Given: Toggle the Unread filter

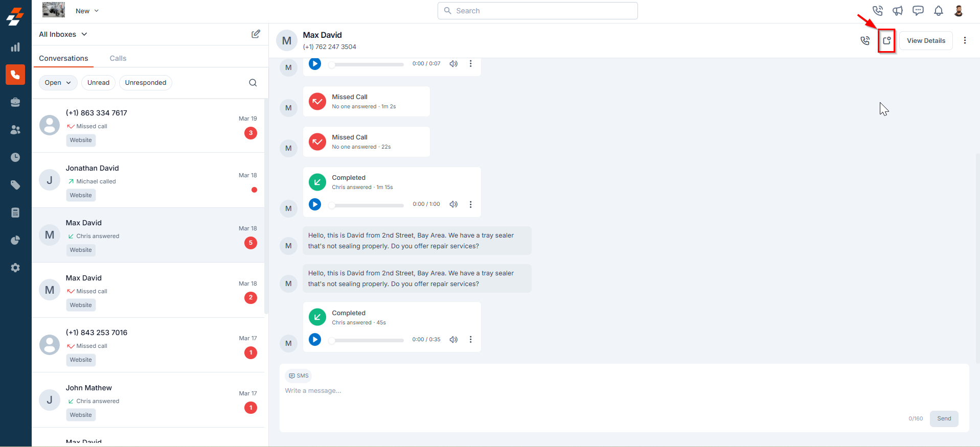Looking at the screenshot, I should point(98,83).
